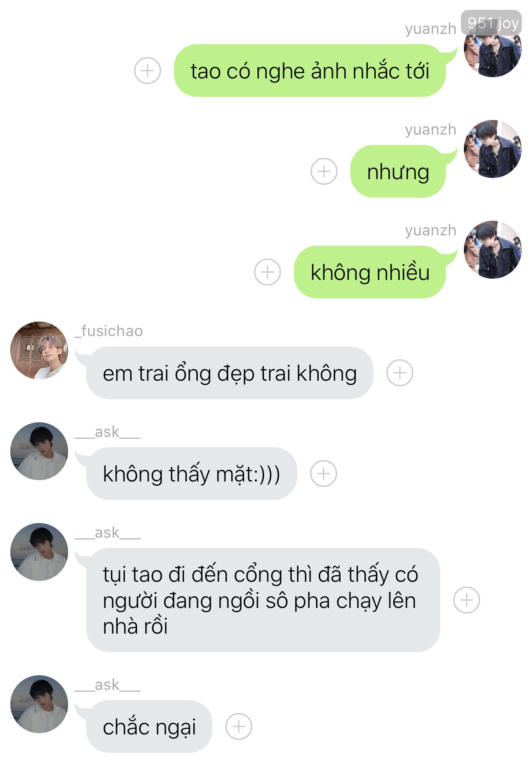Image resolution: width=532 pixels, height=767 pixels.
Task: Select the 'tao có nghe ảnh nhắc tới' bubble
Action: [x=310, y=70]
